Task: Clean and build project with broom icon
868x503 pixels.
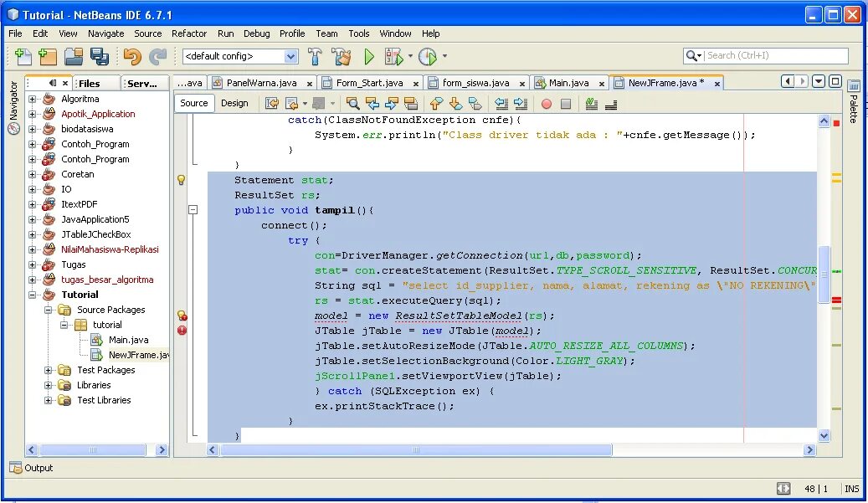Action: [x=341, y=56]
